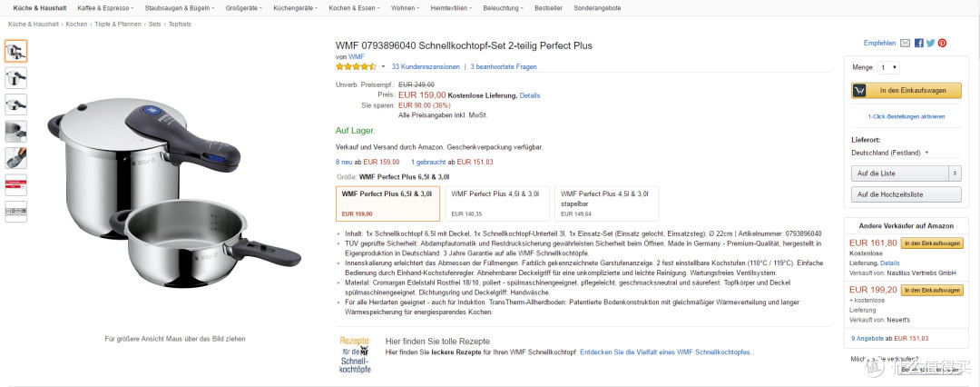Image resolution: width=980 pixels, height=387 pixels.
Task: Share this product on Facebook
Action: pos(918,43)
